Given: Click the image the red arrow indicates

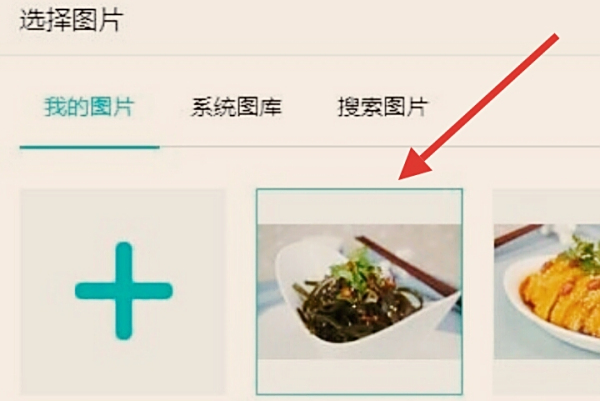Looking at the screenshot, I should (x=359, y=291).
